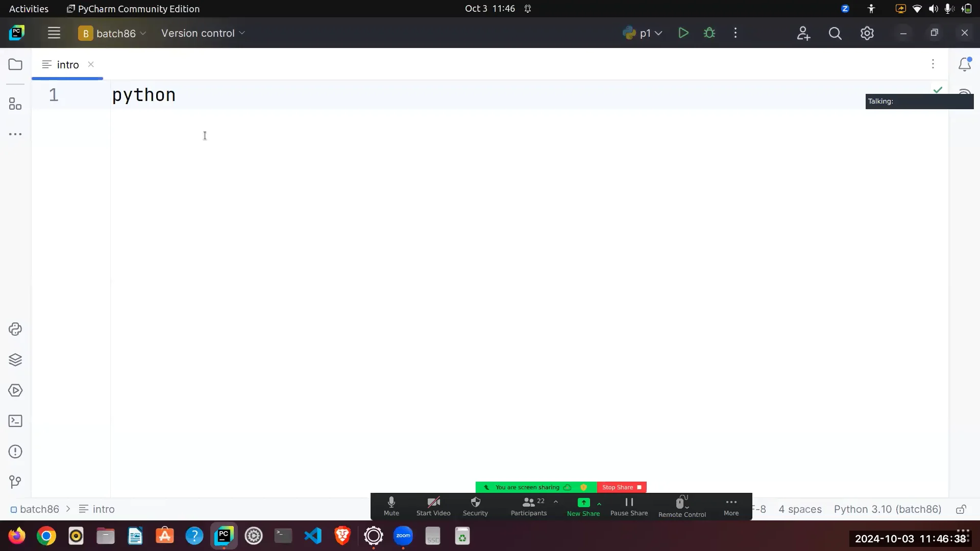Open the Terminal tool window

click(15, 420)
